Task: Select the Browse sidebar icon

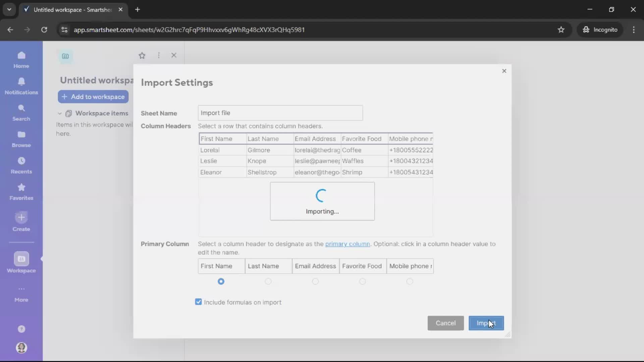Action: tap(21, 138)
